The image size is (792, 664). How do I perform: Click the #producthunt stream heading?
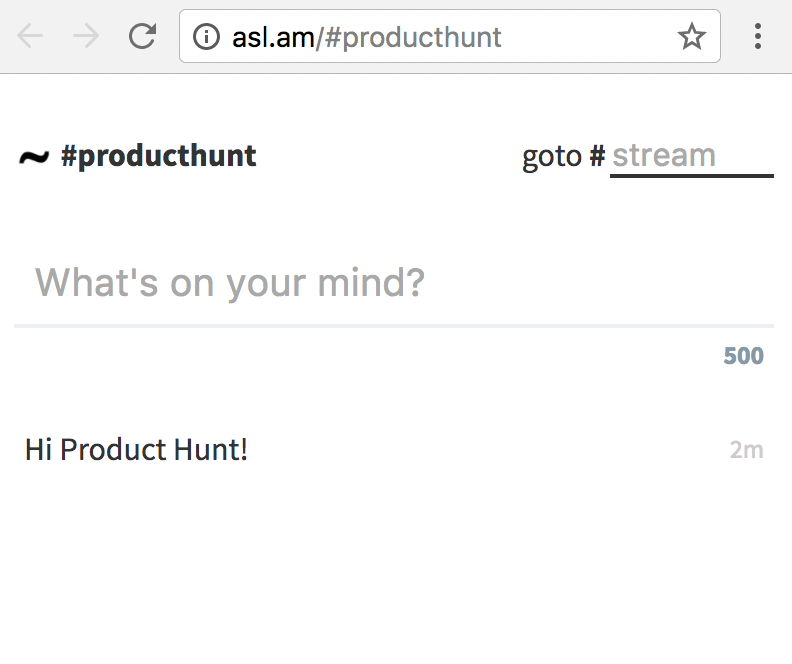tap(158, 156)
